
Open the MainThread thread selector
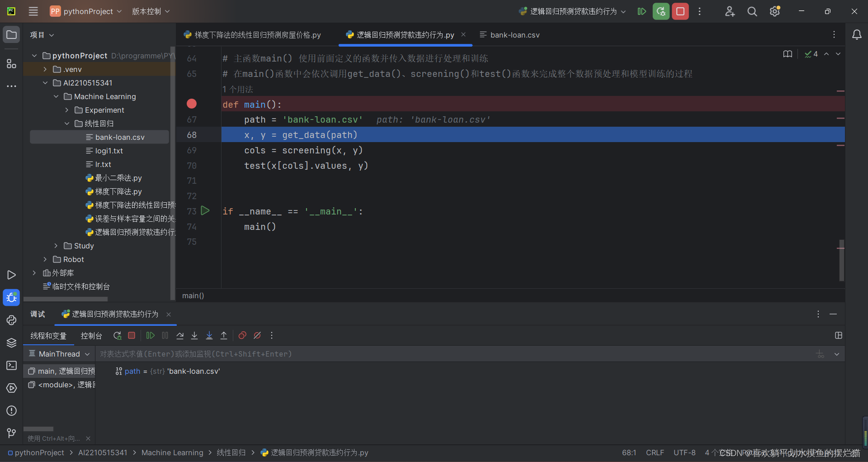point(59,354)
